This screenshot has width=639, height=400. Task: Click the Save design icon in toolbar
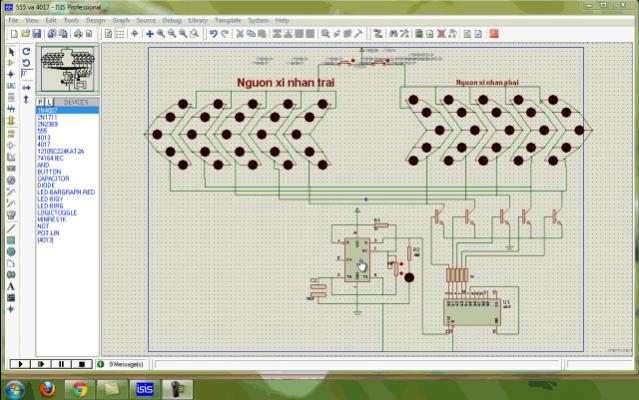tap(37, 33)
